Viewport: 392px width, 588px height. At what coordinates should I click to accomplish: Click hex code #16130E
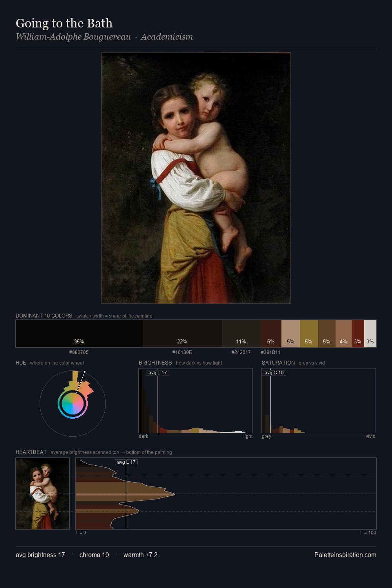182,352
